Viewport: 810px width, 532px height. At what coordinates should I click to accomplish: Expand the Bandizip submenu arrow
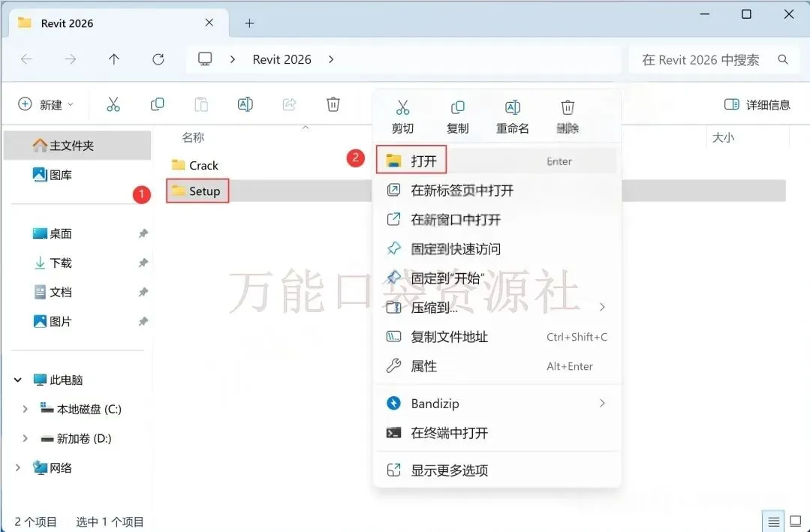[x=602, y=404]
